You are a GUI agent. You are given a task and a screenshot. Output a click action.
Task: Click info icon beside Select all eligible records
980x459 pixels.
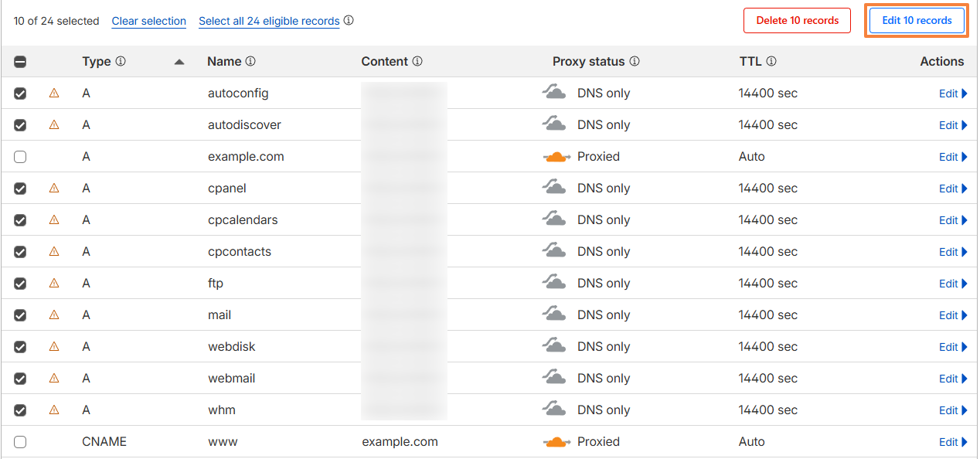coord(349,21)
